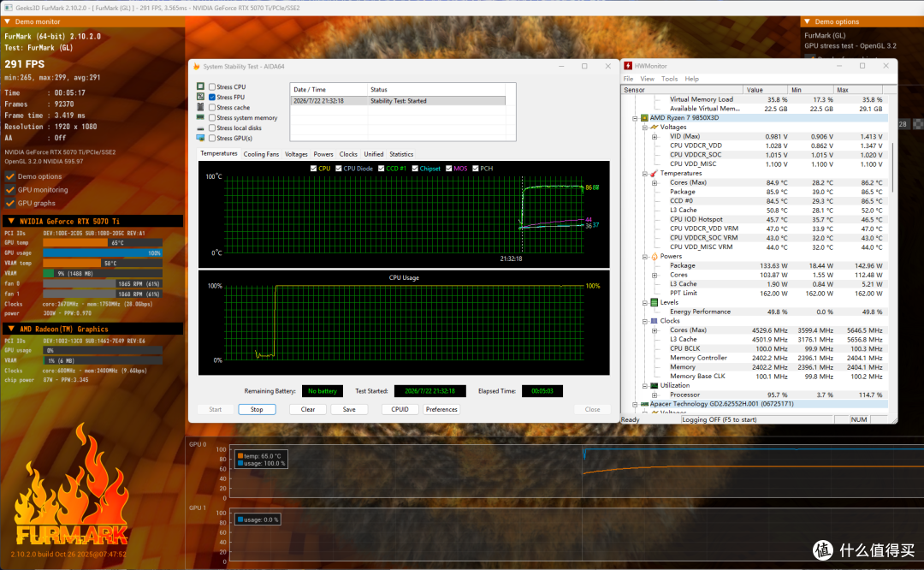
Task: Collapse the AMD Radeon(TM) Graphics section
Action: tap(10, 329)
